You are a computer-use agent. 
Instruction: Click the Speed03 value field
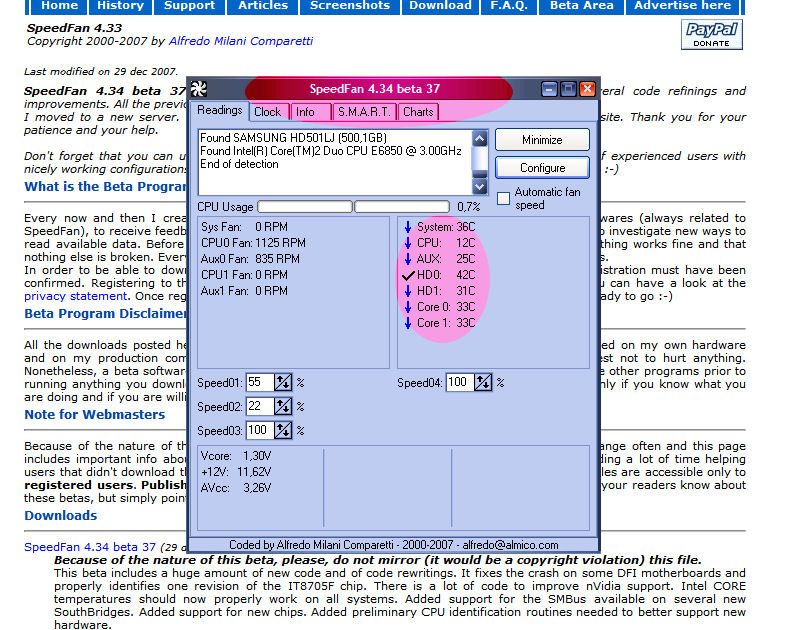(260, 430)
